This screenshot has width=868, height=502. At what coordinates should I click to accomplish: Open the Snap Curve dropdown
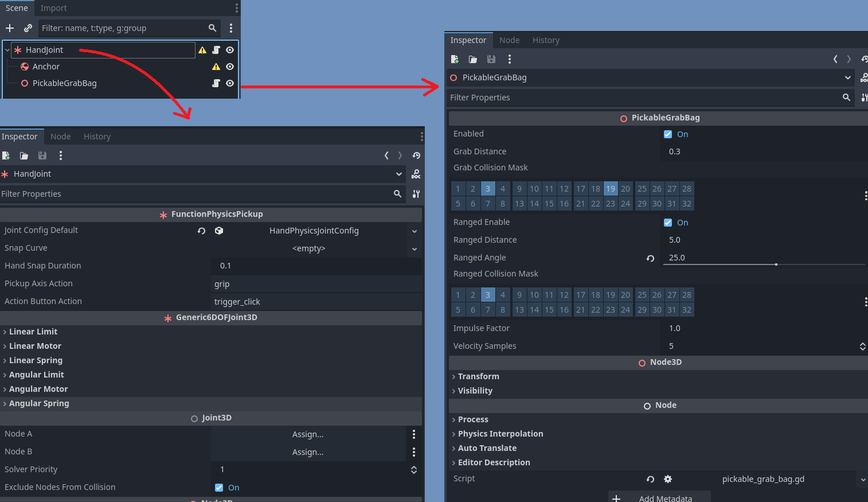pos(414,249)
